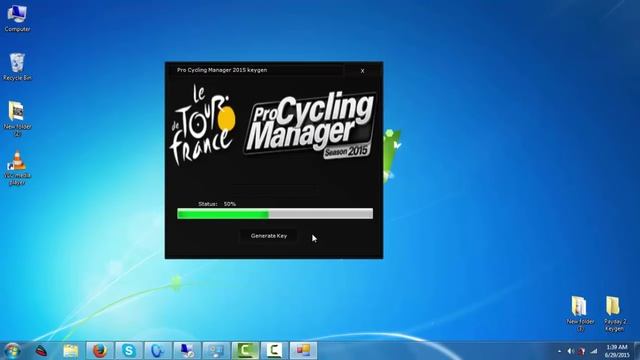Select the VLC media player shortcut

pyautogui.click(x=17, y=168)
